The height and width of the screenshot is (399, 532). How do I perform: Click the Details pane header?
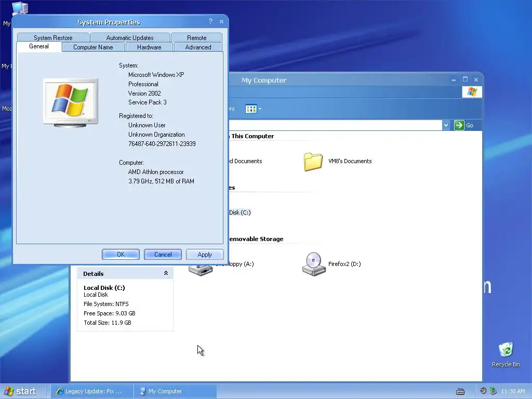pyautogui.click(x=125, y=273)
